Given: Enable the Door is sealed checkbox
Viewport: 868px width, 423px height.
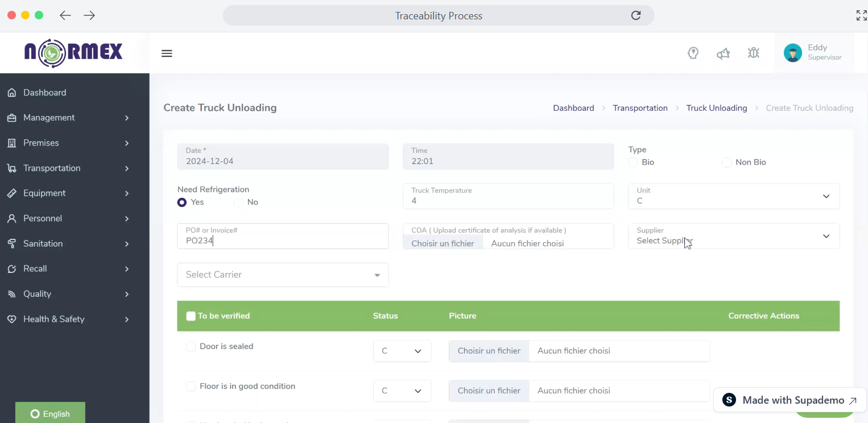Looking at the screenshot, I should [x=191, y=347].
